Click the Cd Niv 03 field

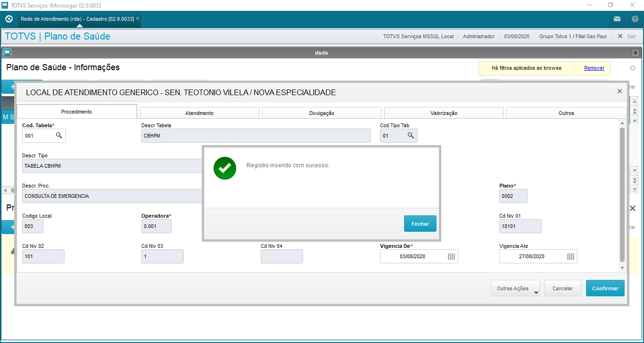(x=163, y=256)
